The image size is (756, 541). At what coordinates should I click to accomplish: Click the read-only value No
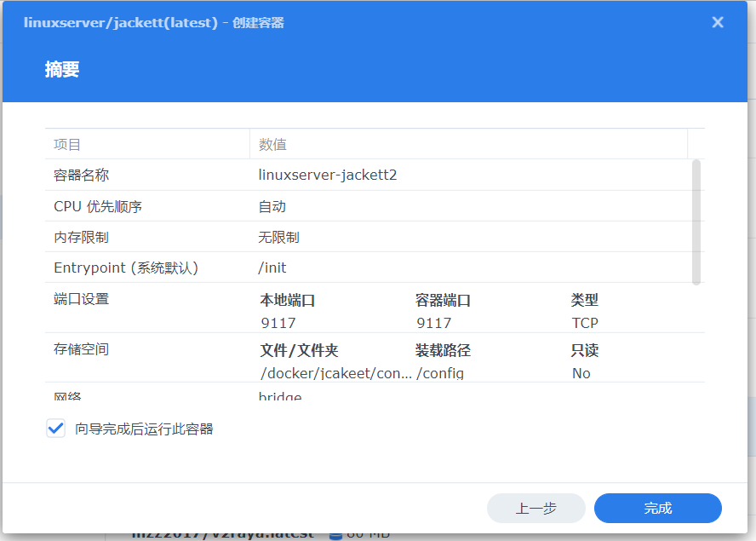click(581, 373)
